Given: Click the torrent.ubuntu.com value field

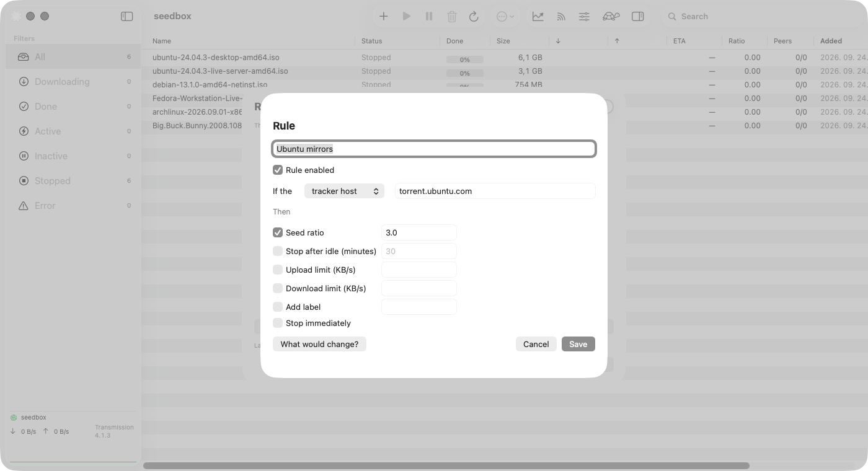Looking at the screenshot, I should 495,191.
